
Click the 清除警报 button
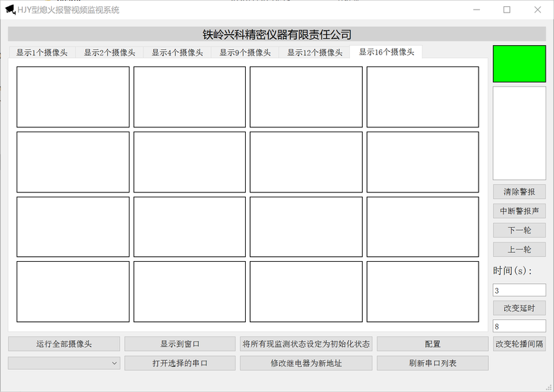click(519, 192)
